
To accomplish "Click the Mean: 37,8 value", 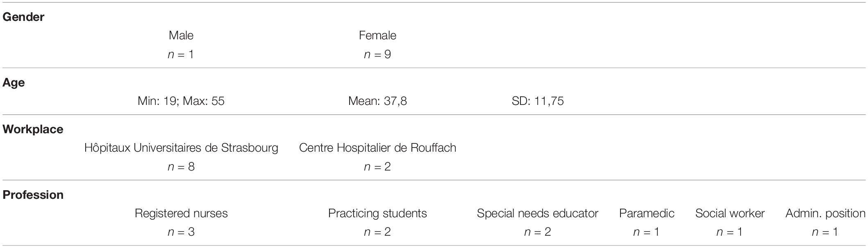I will [x=377, y=101].
